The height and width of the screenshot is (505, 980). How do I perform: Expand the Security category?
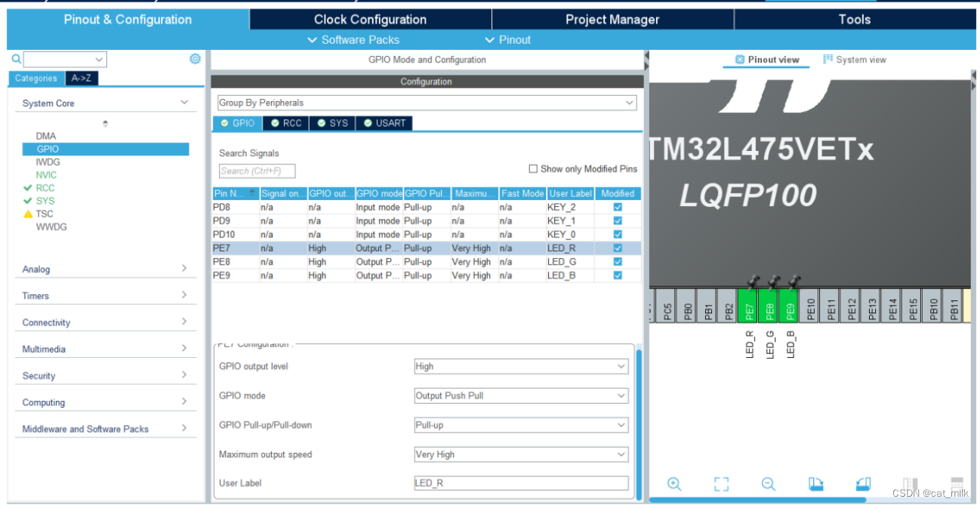183,375
